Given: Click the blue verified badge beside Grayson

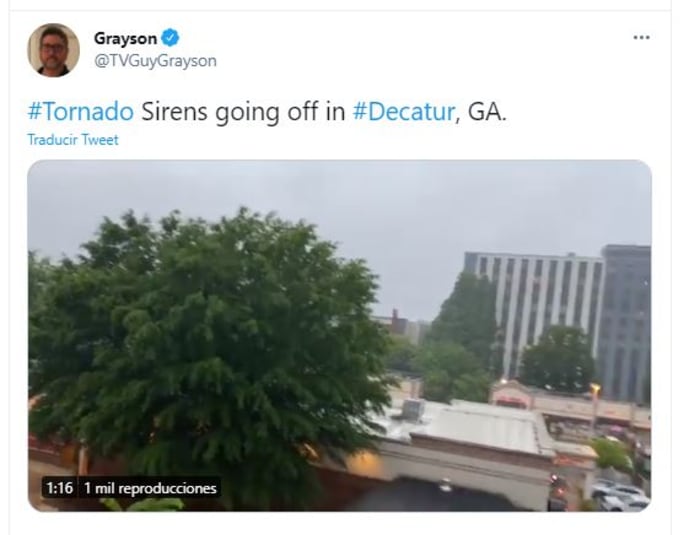Looking at the screenshot, I should click(x=170, y=38).
